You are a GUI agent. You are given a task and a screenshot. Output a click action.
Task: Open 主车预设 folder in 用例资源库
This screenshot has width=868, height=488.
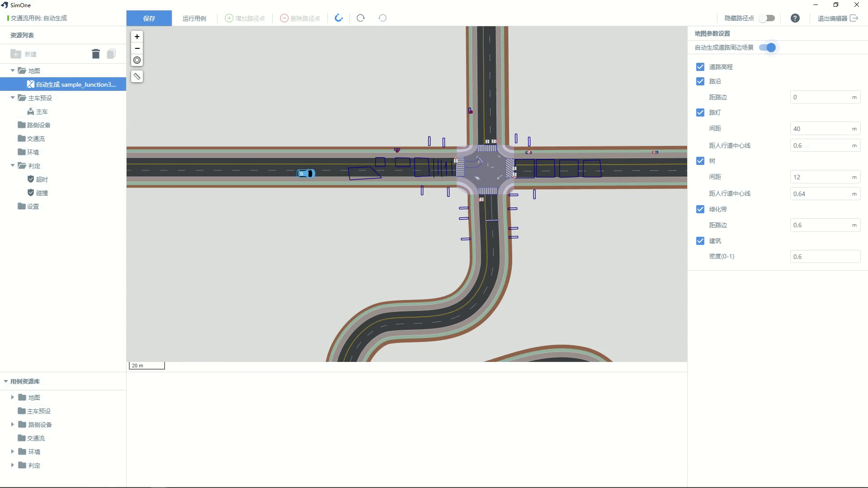pos(34,411)
